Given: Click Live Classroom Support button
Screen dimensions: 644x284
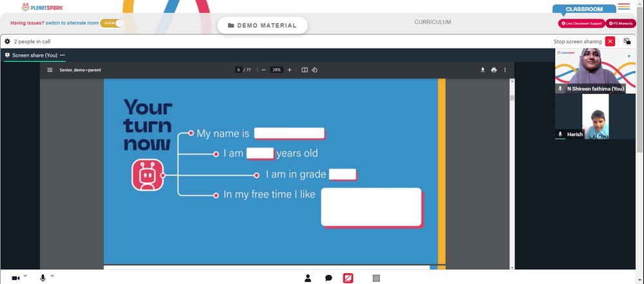Looking at the screenshot, I should tap(582, 23).
